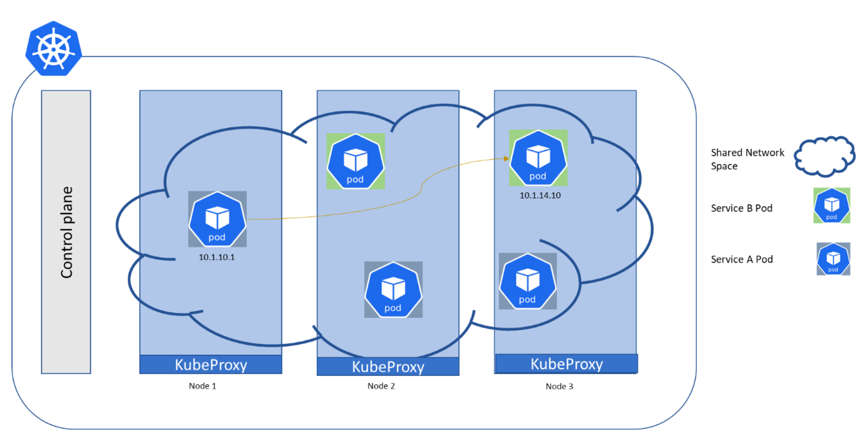The height and width of the screenshot is (441, 868).
Task: Click the Service A Pod legend text
Action: tap(742, 259)
